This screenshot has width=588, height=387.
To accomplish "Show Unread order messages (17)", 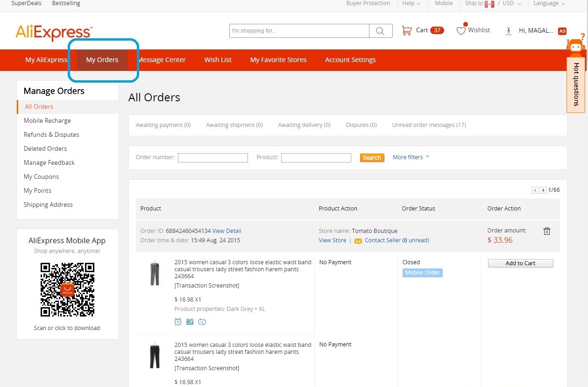I will pos(429,125).
